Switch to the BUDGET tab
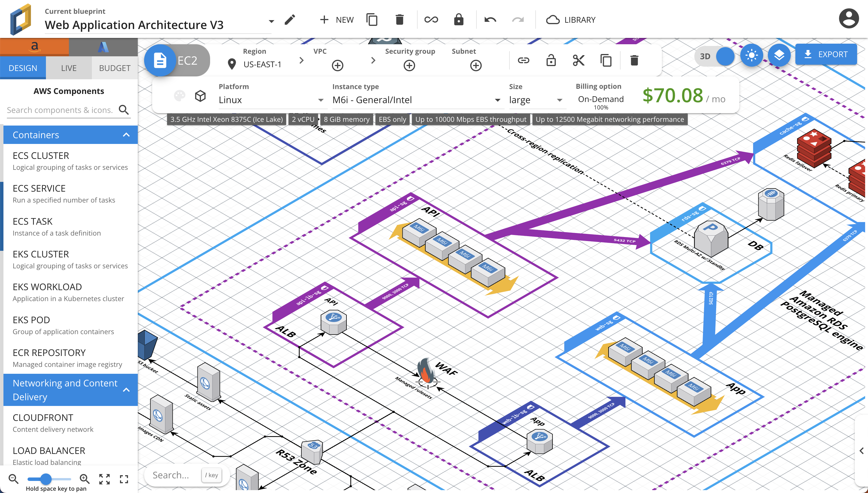Screen dimensions: 868x493 [115, 68]
